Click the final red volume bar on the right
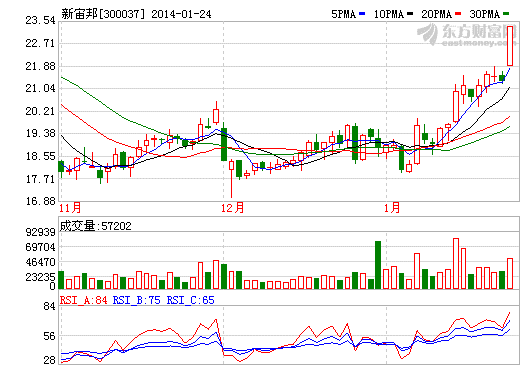 click(x=510, y=274)
